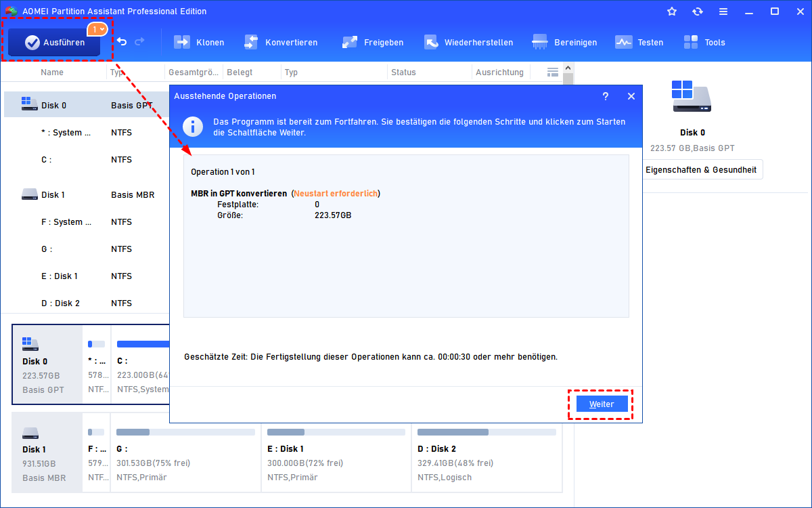812x508 pixels.
Task: Open Eigenschaften & Gesundheit for Disk 0
Action: coord(700,170)
